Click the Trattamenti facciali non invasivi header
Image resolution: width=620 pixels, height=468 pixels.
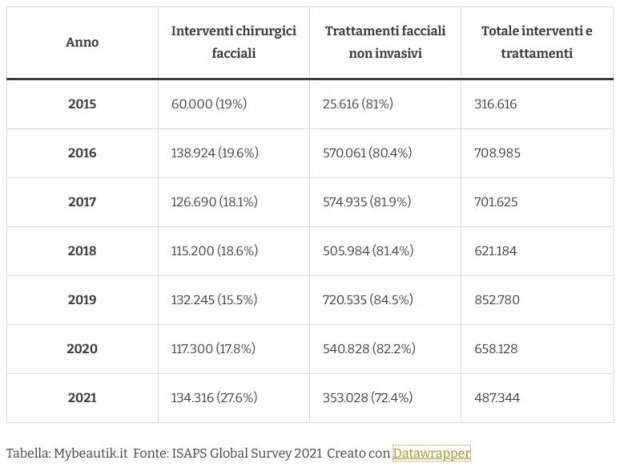point(385,42)
